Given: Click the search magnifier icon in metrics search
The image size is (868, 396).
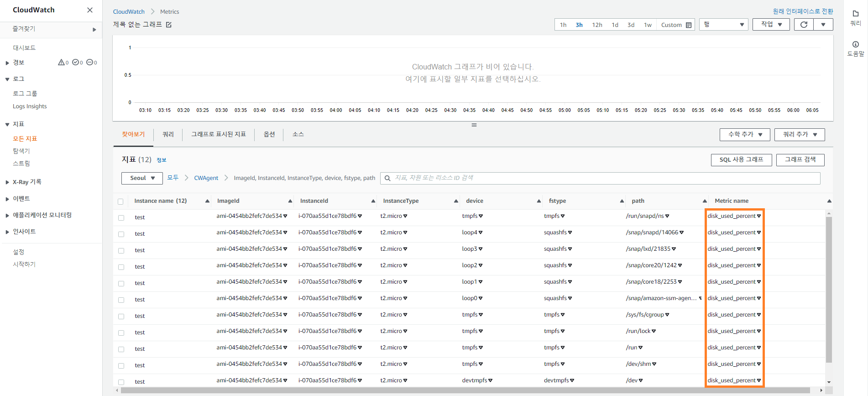Looking at the screenshot, I should 387,178.
